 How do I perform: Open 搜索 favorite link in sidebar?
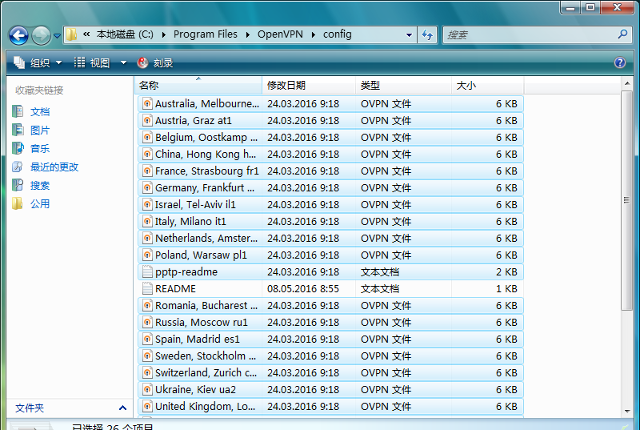pos(40,186)
